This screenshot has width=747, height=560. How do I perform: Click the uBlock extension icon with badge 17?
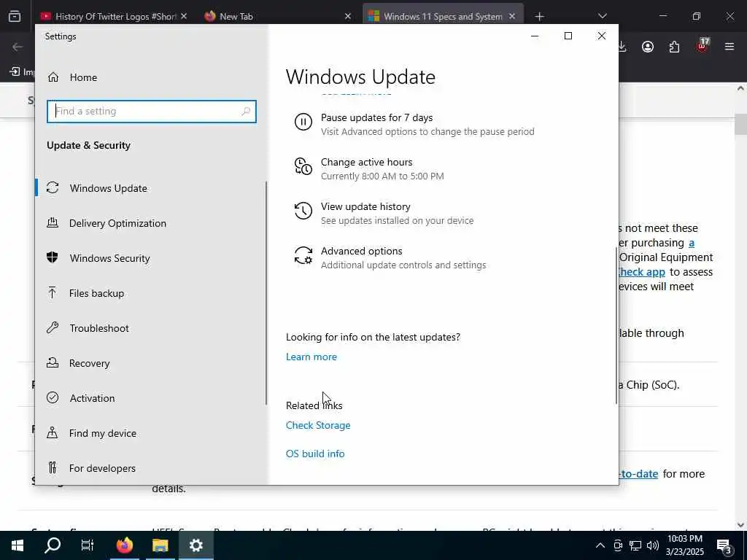(703, 46)
